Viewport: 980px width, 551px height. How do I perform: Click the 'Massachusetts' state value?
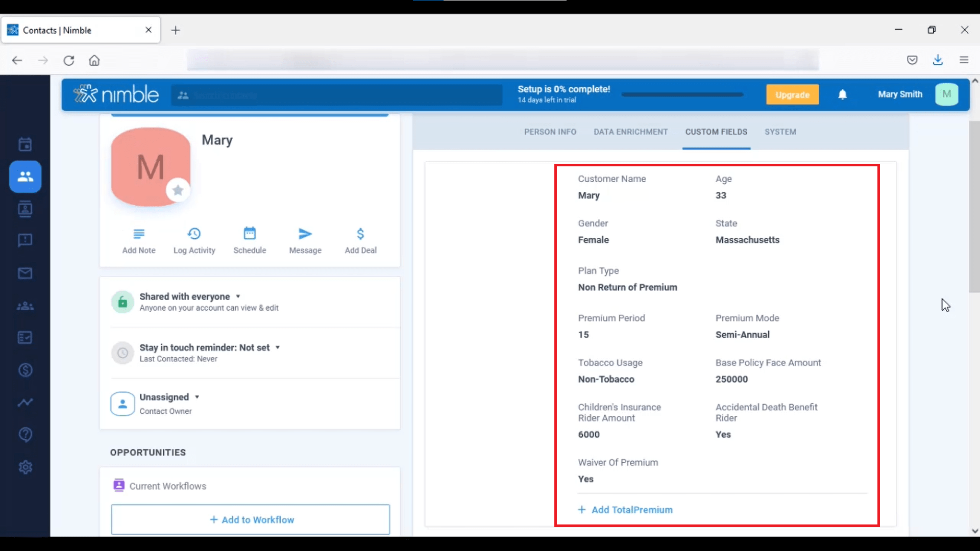tap(747, 240)
